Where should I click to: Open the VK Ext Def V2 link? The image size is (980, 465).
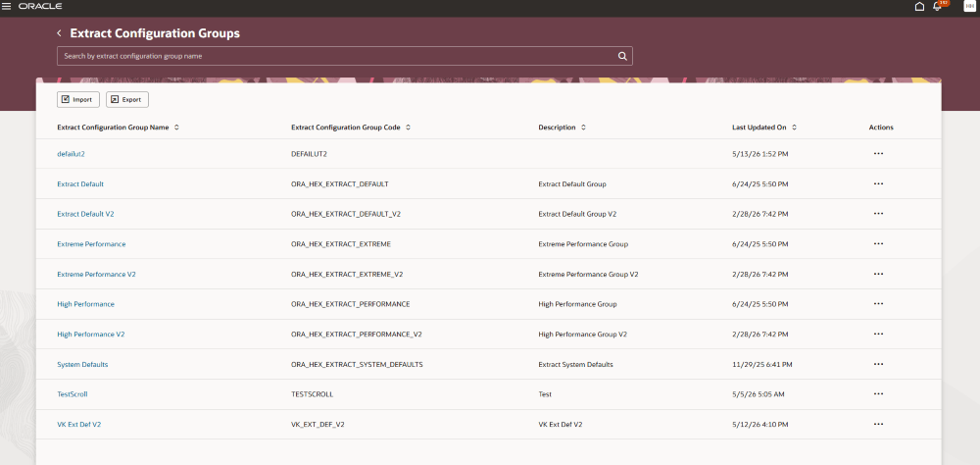click(78, 425)
